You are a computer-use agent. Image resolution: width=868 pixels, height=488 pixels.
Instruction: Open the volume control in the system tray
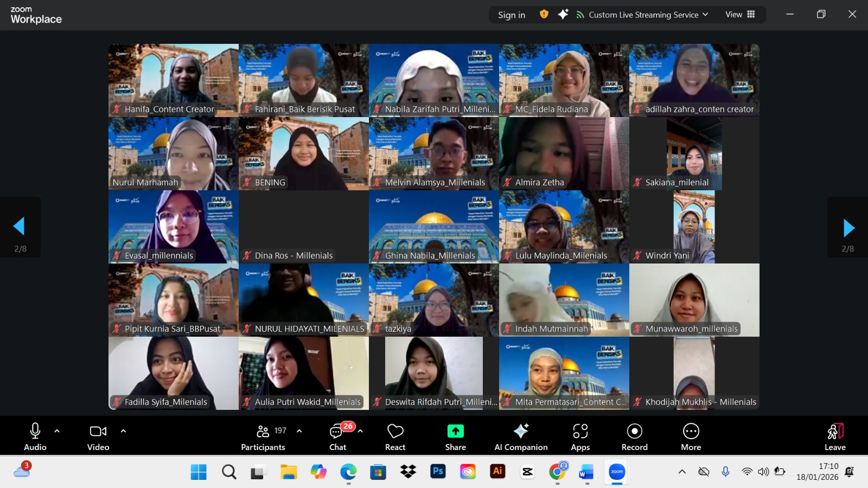tap(764, 472)
